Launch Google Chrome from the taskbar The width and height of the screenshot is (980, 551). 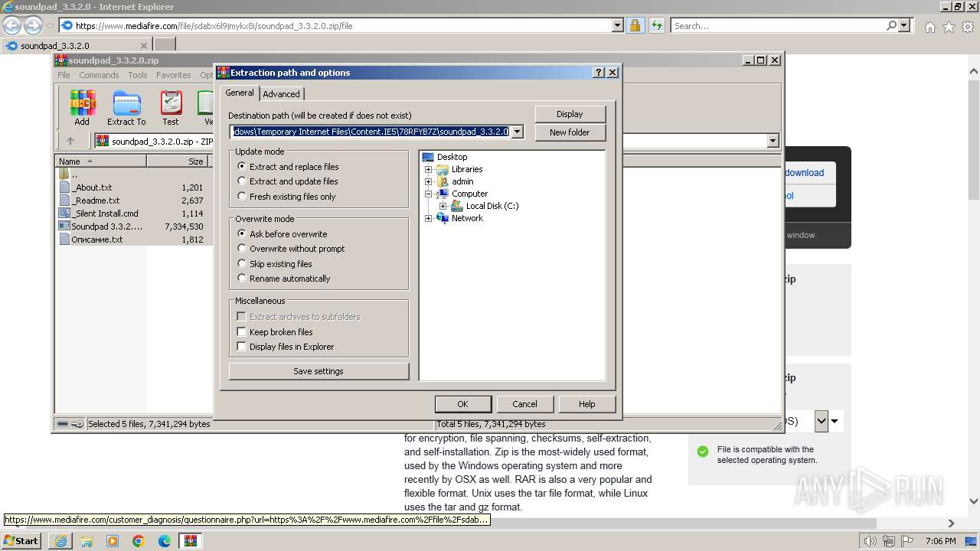coord(139,541)
